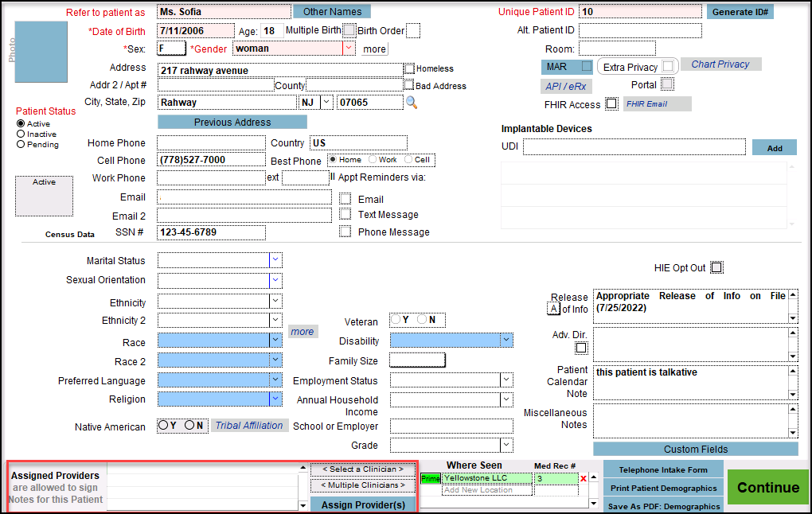Click the Release of Info 'A' button
This screenshot has height=514, width=812.
click(553, 309)
